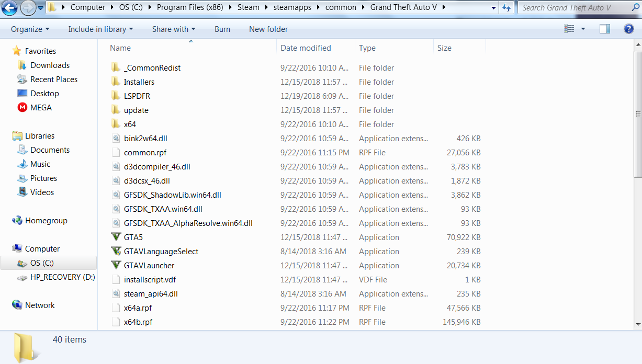
Task: Click the LSPDFR folder icon
Action: [x=116, y=96]
